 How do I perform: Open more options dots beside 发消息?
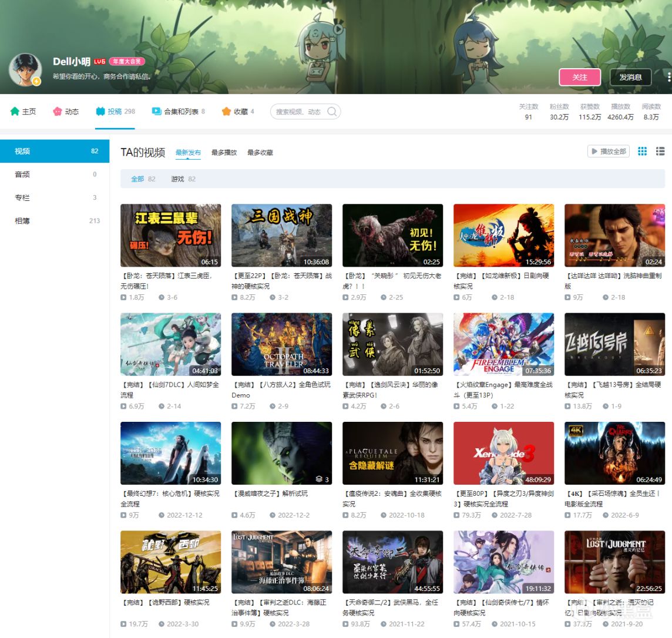(x=668, y=77)
